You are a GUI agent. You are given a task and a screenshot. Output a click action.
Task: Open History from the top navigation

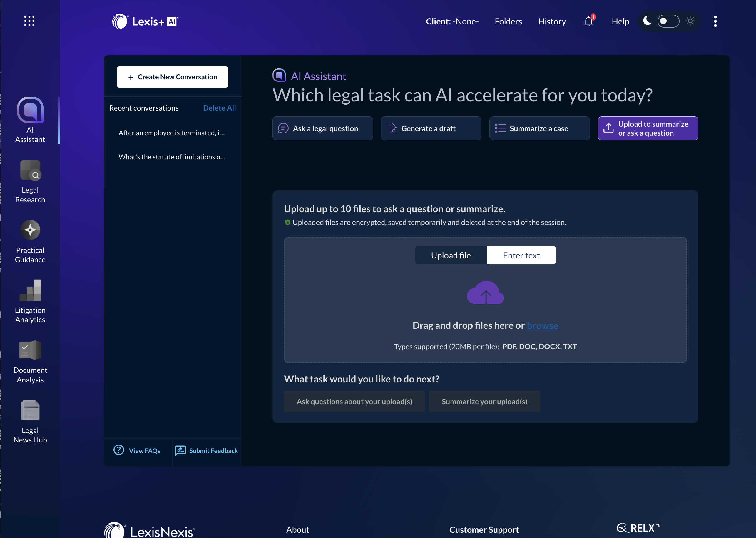click(x=552, y=21)
